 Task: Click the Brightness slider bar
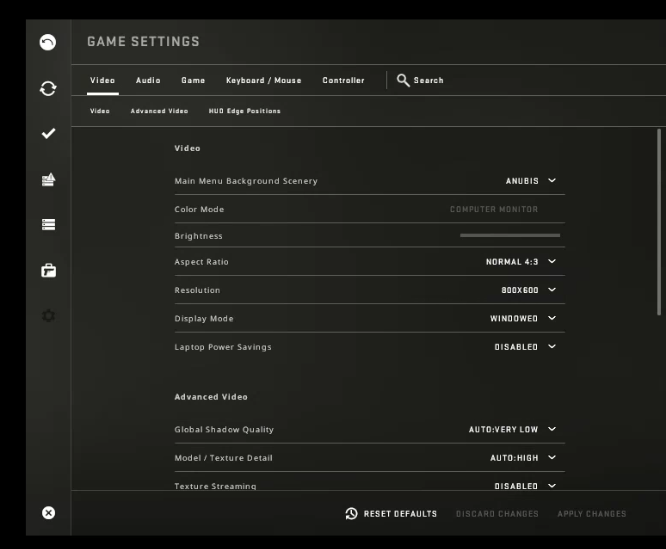tap(510, 235)
